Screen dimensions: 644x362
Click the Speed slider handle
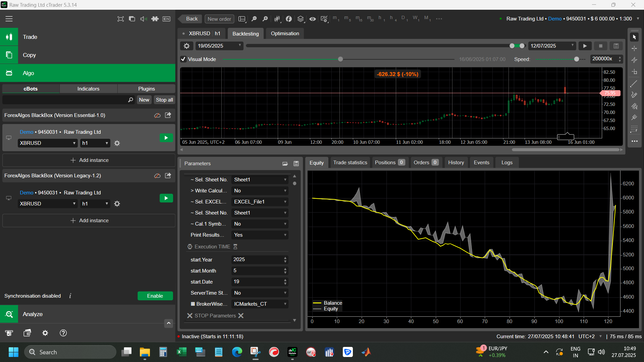[577, 59]
